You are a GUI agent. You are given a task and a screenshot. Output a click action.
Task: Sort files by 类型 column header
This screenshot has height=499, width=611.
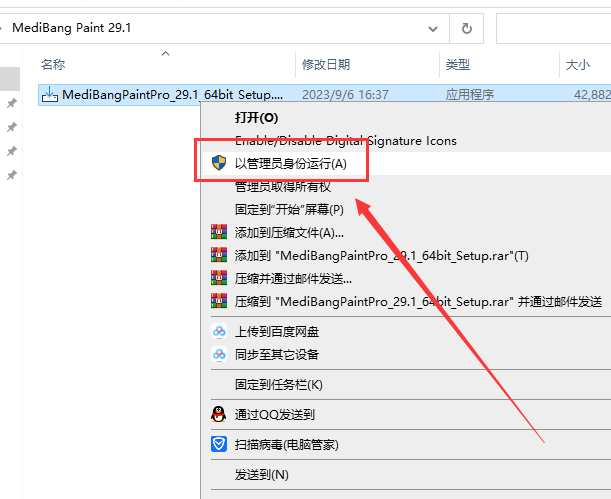(457, 64)
